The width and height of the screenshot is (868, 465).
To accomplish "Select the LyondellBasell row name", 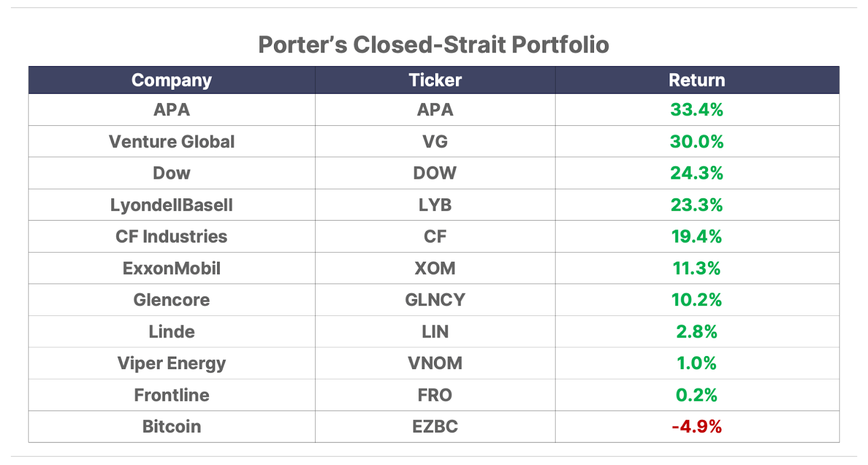I will pyautogui.click(x=171, y=205).
